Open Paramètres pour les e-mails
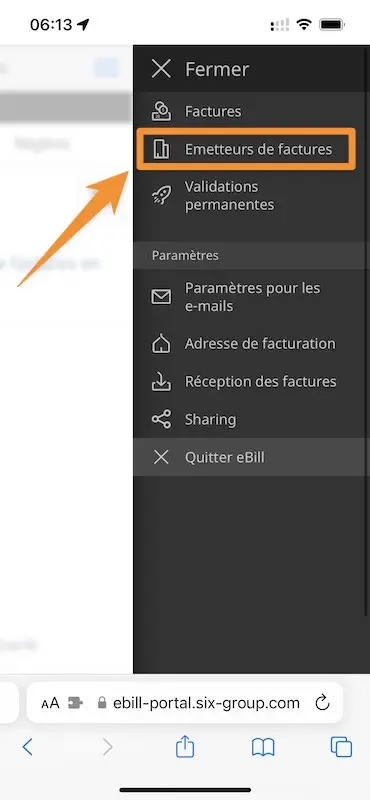The height and width of the screenshot is (800, 370). [250, 297]
